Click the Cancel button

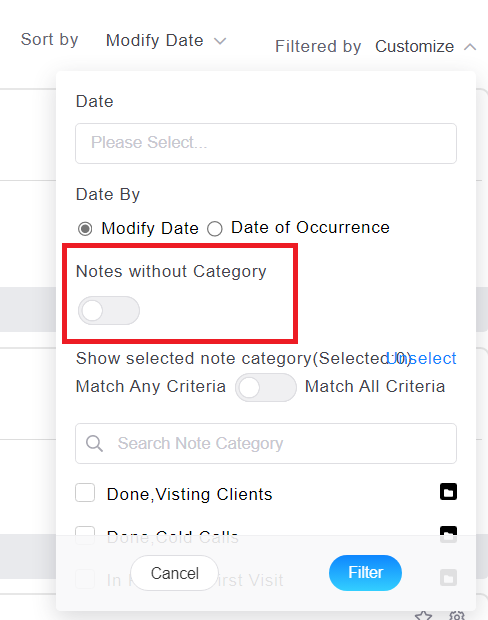(x=174, y=573)
